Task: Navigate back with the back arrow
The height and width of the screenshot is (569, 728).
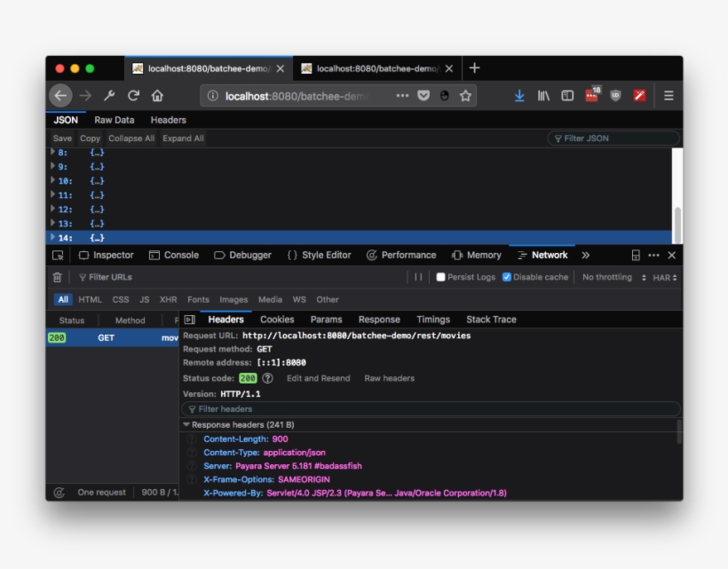Action: (59, 95)
